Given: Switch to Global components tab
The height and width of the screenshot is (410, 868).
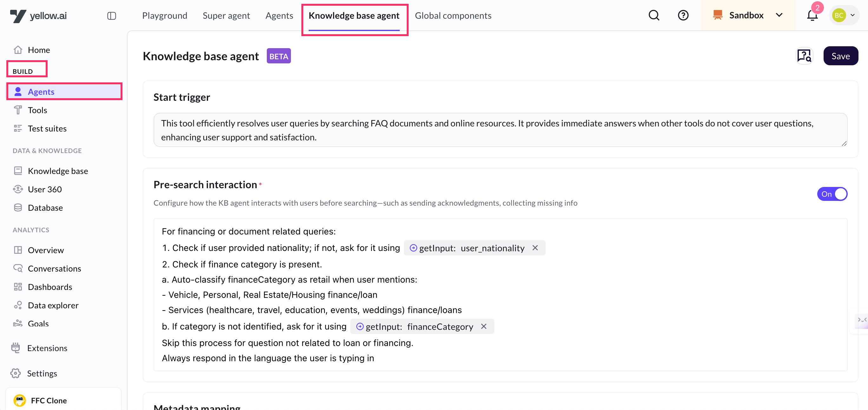Looking at the screenshot, I should [453, 16].
